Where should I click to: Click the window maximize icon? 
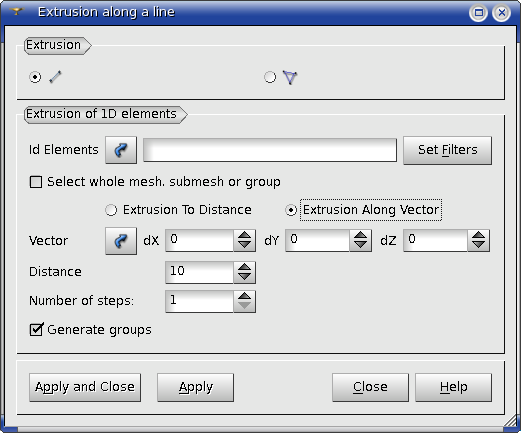[479, 13]
